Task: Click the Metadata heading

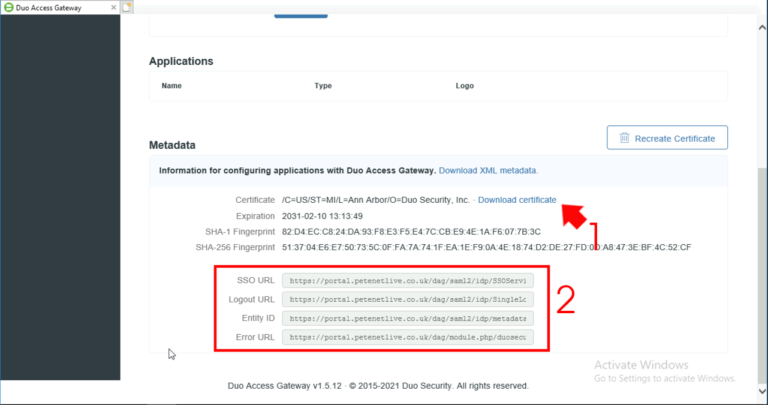Action: pyautogui.click(x=172, y=145)
